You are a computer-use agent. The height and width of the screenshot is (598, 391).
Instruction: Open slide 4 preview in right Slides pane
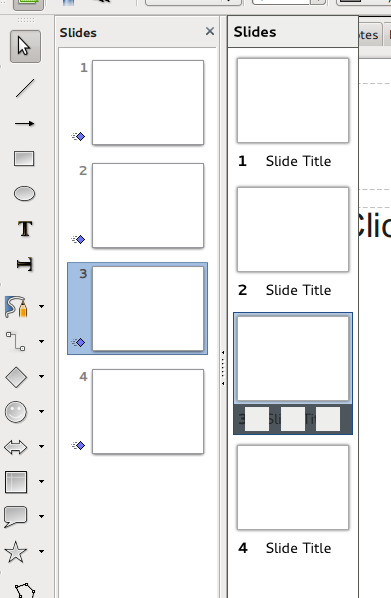coord(293,487)
